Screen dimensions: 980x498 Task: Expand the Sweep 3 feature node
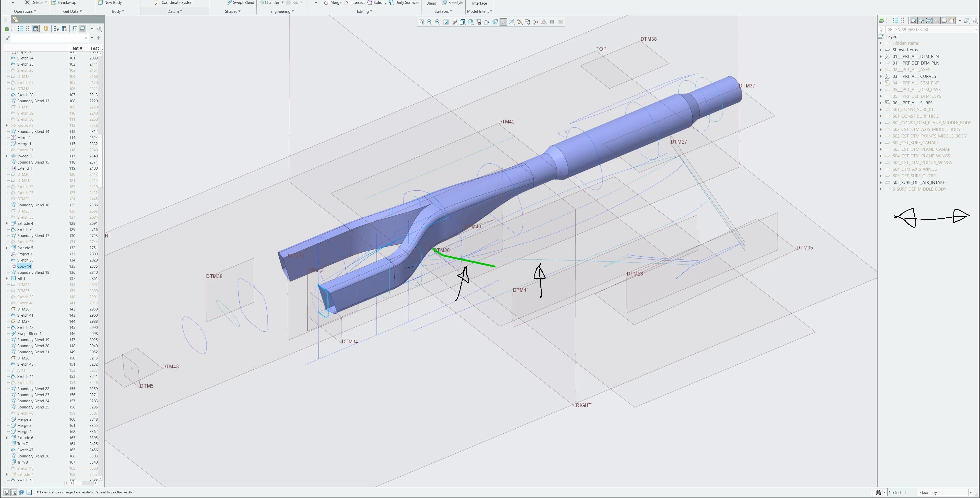click(7, 156)
